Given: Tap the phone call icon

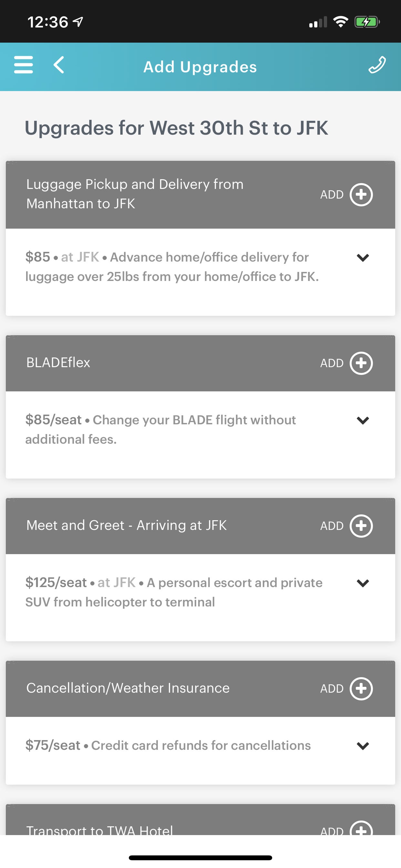Looking at the screenshot, I should (x=377, y=65).
